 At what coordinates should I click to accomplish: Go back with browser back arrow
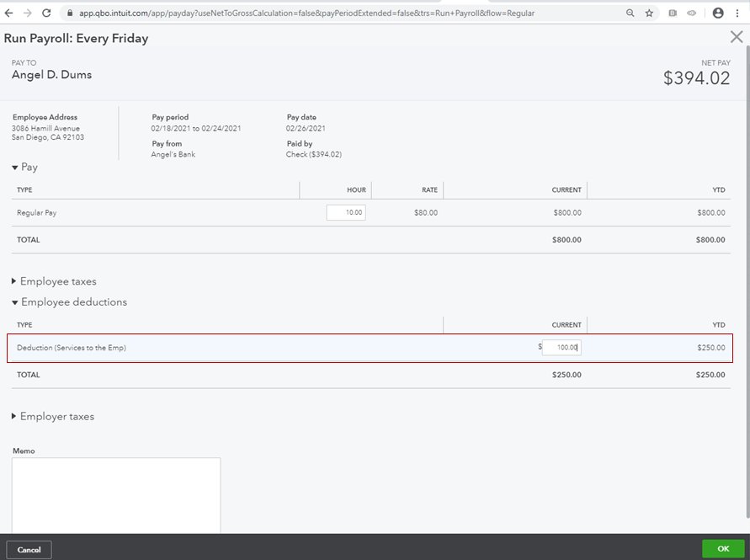pyautogui.click(x=8, y=13)
